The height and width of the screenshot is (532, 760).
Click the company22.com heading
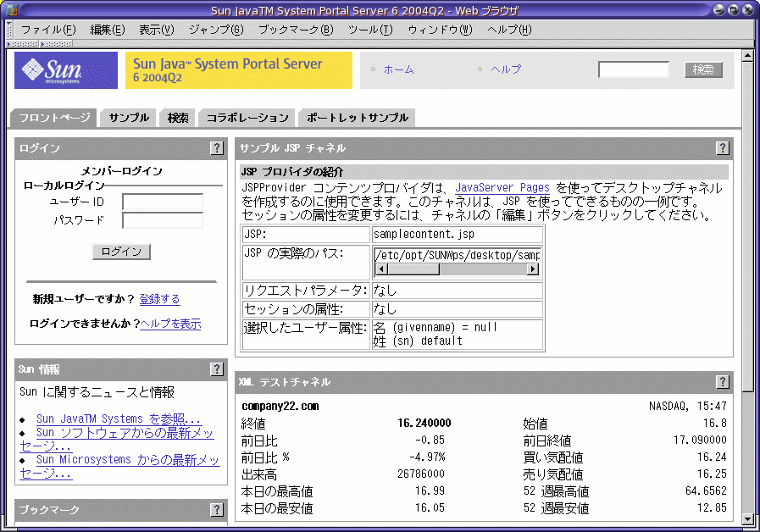[280, 406]
